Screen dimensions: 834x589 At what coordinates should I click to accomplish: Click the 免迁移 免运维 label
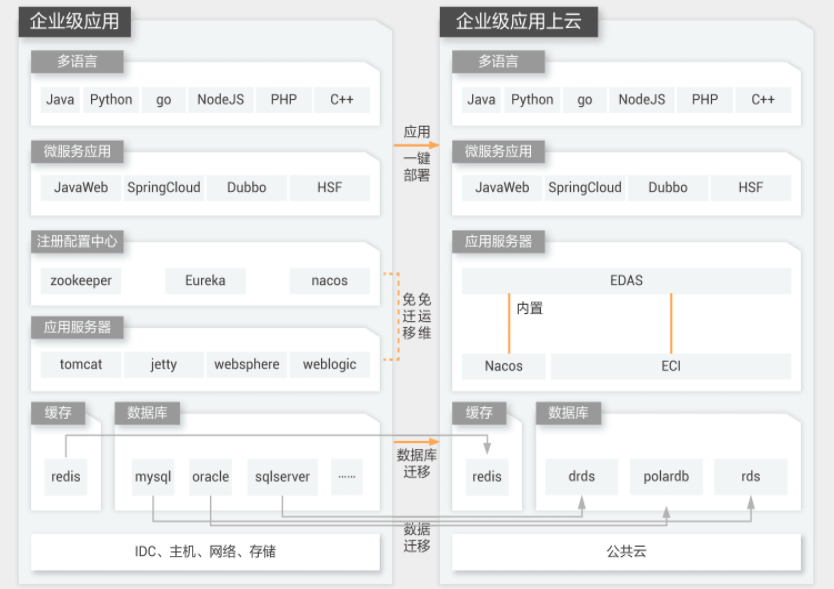pyautogui.click(x=416, y=316)
